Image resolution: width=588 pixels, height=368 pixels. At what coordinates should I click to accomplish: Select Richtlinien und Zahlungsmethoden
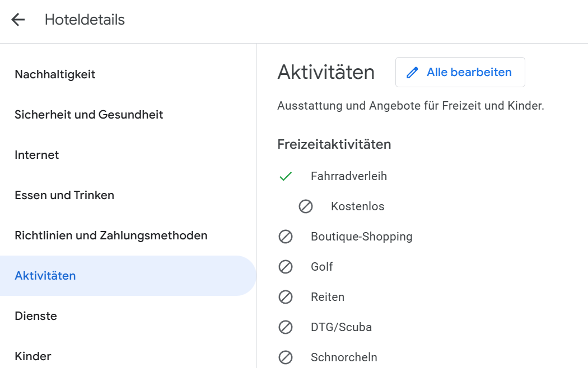click(111, 235)
